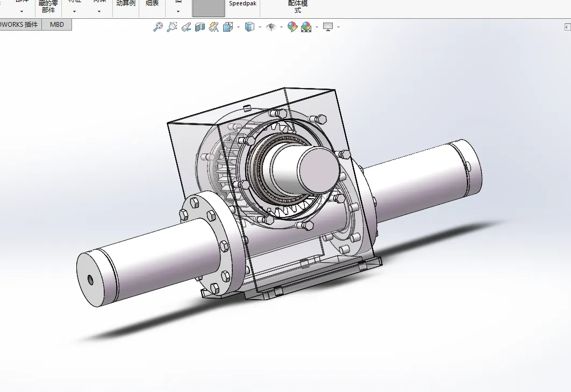Click the Edit Appearance icon
The image size is (571, 392).
tap(292, 27)
